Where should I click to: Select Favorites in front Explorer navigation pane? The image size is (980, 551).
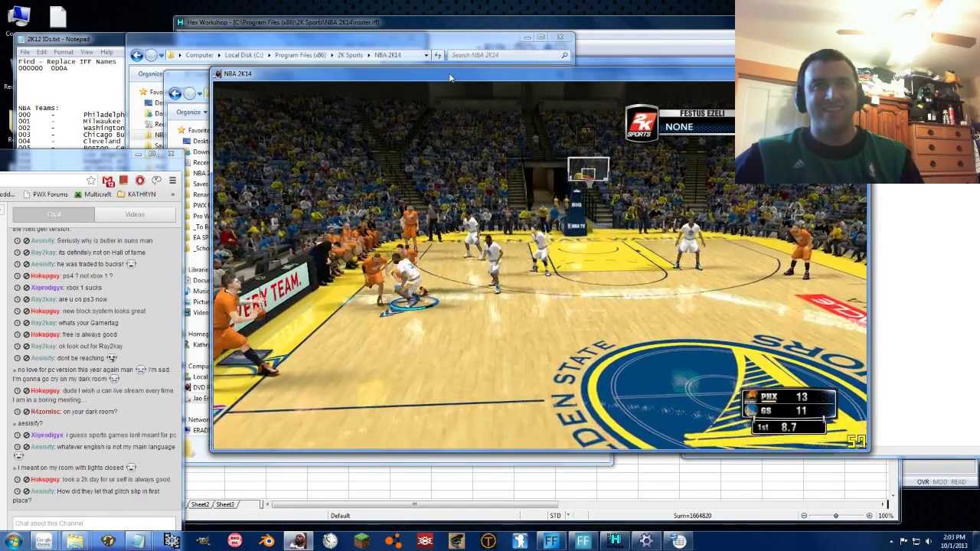click(x=198, y=130)
